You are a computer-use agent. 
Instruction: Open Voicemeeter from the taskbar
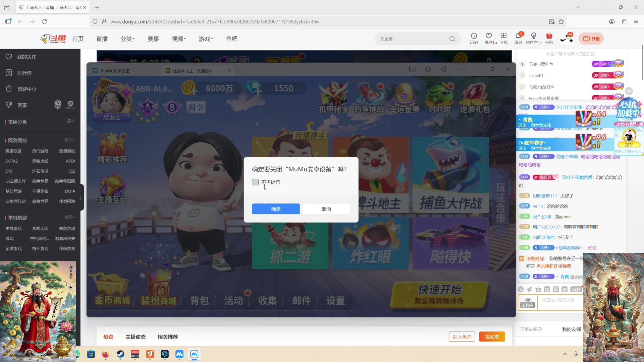[135, 354]
